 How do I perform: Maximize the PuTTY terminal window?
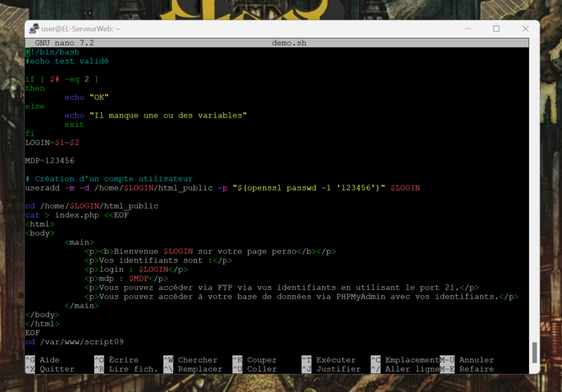[496, 29]
